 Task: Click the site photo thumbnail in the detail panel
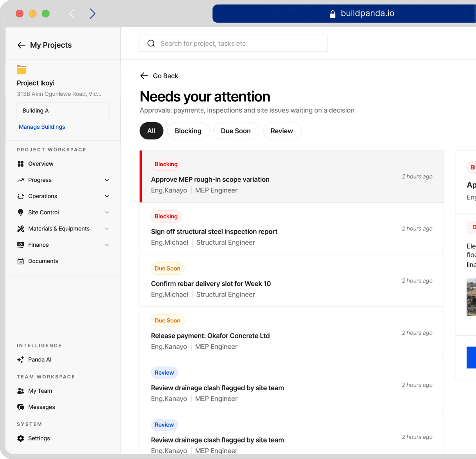(471, 297)
